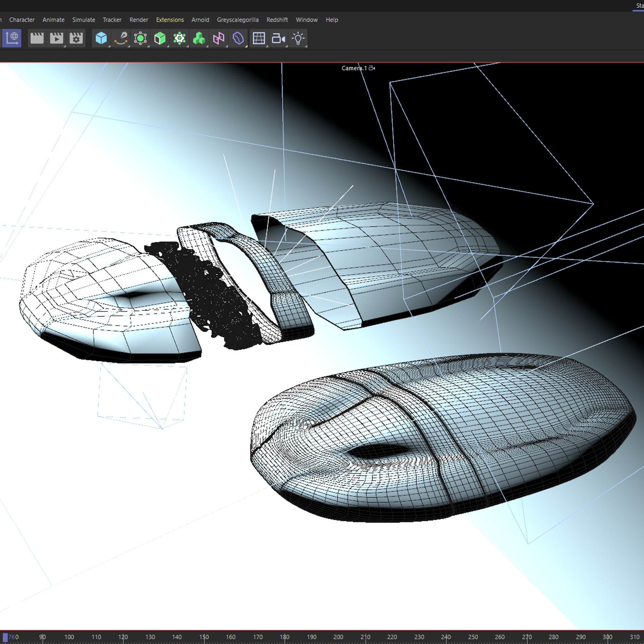The height and width of the screenshot is (644, 644).
Task: Add a Light object from toolbar
Action: [298, 38]
